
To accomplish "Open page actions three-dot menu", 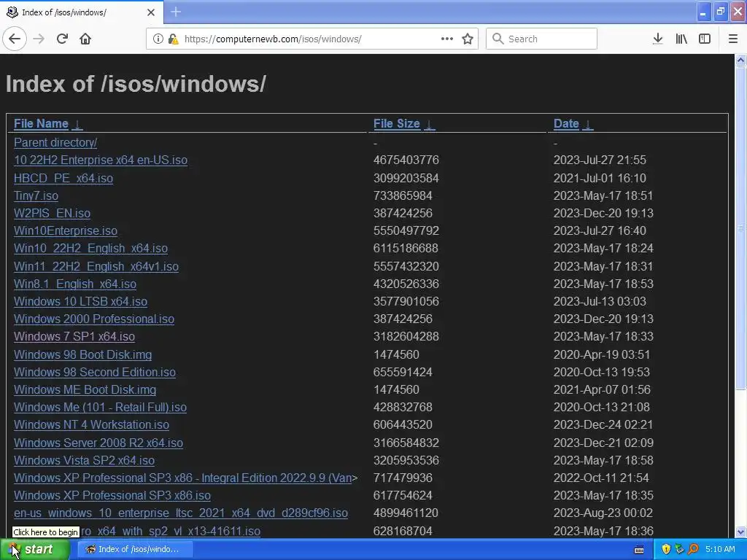I will (x=447, y=39).
